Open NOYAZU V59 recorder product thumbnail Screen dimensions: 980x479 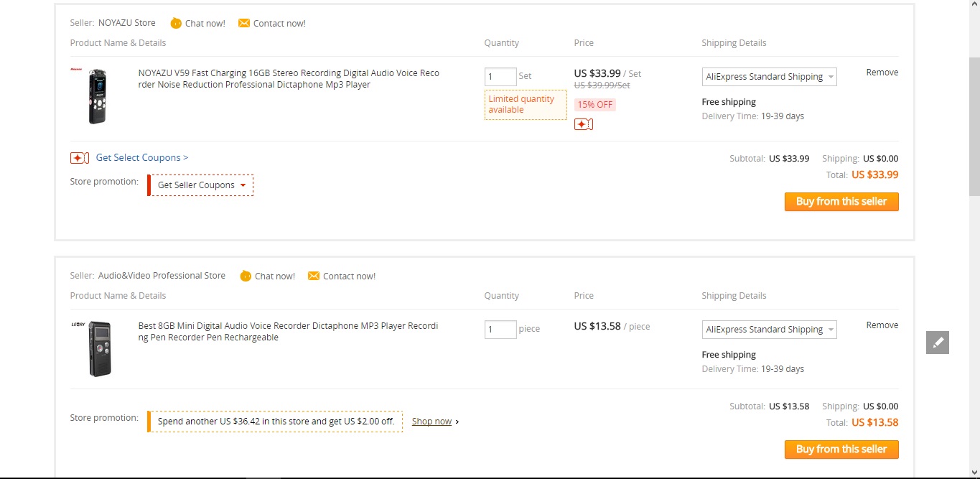pos(97,96)
